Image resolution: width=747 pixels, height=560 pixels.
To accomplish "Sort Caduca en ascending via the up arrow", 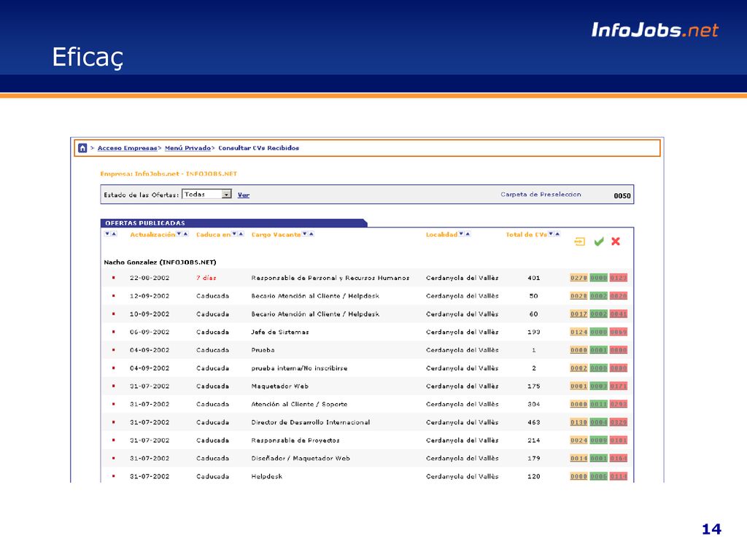I will pos(241,234).
